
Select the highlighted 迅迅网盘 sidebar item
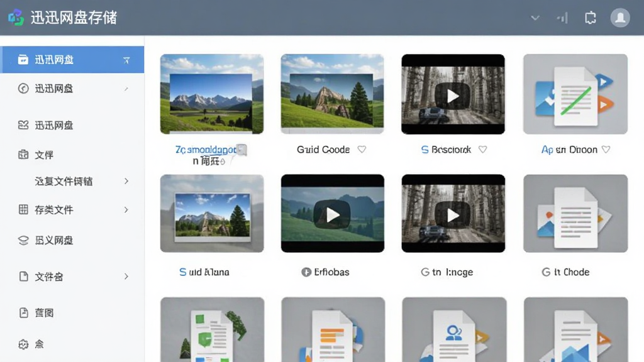(72, 60)
